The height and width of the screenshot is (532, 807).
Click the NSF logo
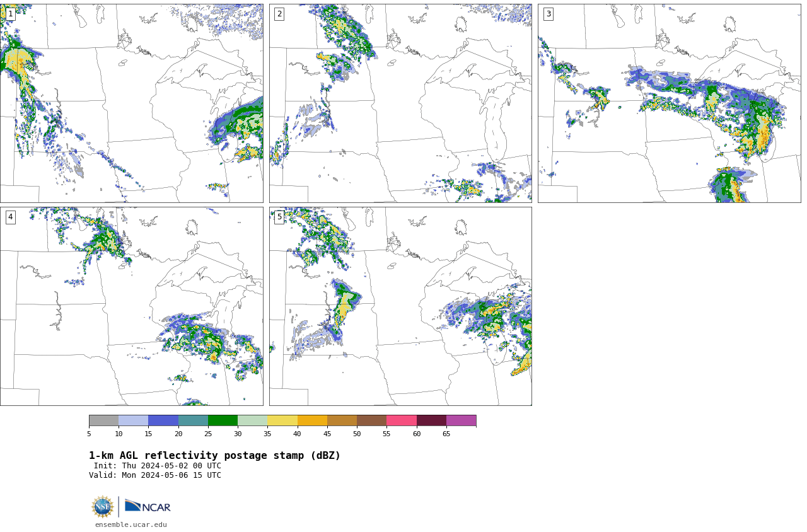(103, 507)
